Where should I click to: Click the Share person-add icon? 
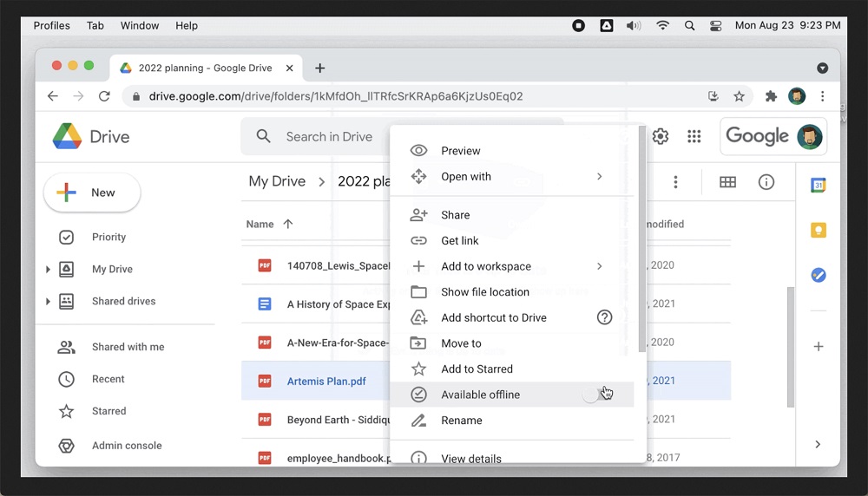tap(418, 214)
